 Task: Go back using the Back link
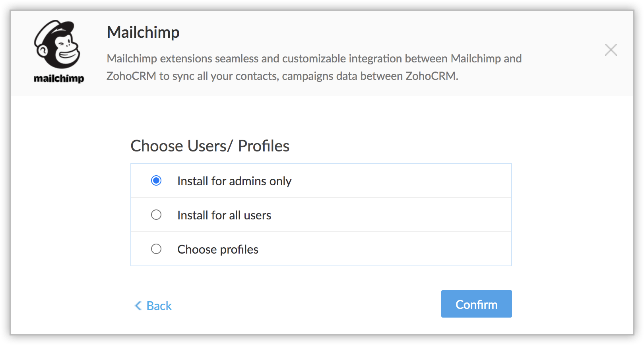pyautogui.click(x=159, y=306)
